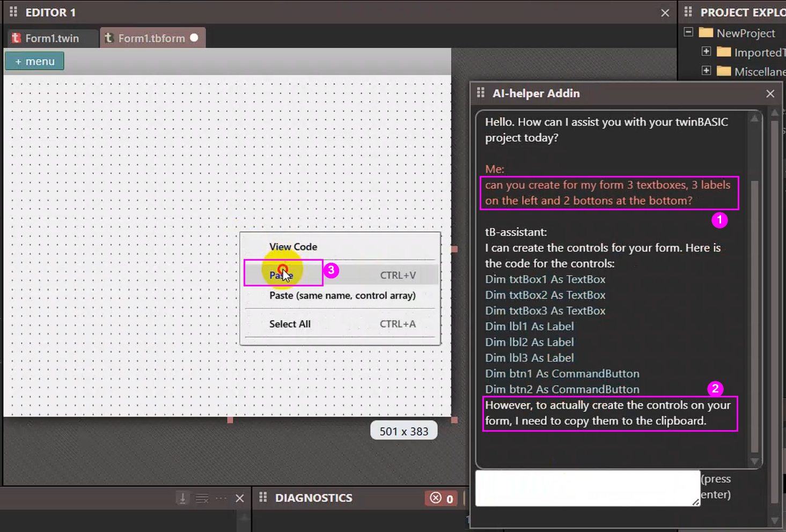Click the PROJECT EXPLORER panel grip icon

[688, 12]
